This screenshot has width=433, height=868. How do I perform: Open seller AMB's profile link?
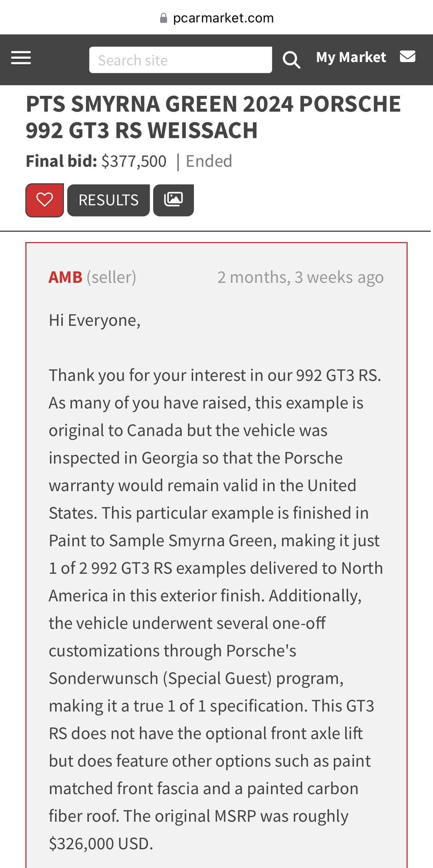point(66,277)
